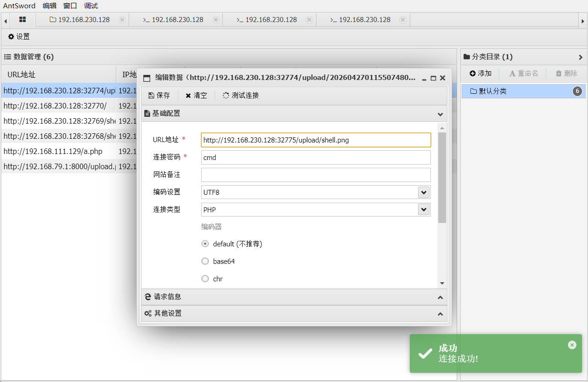Viewport: 588px width, 382px height.
Task: Click the 网站备注 input field
Action: tap(316, 175)
